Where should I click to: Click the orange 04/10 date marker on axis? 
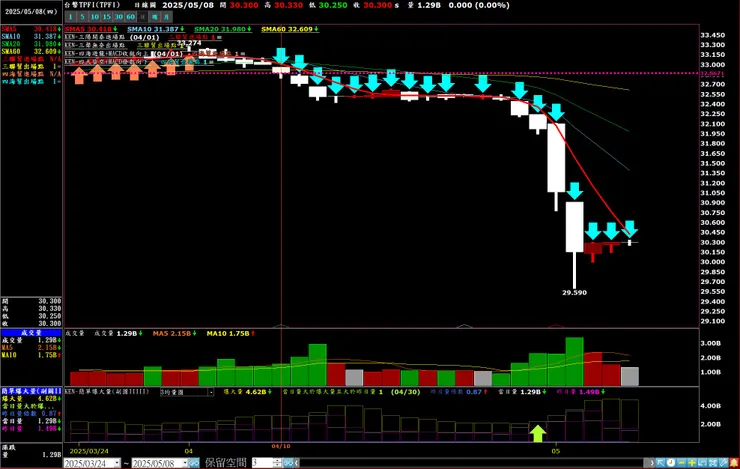281,446
